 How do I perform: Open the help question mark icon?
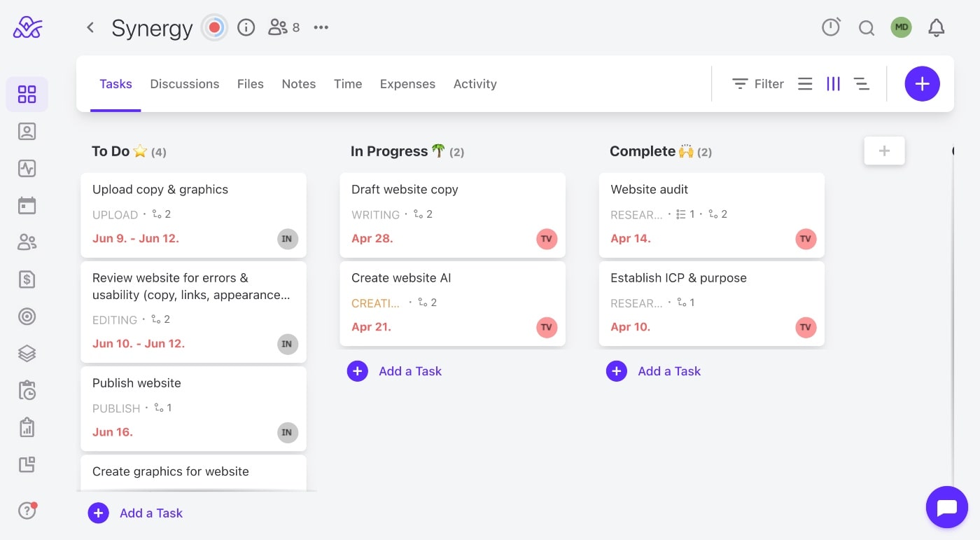[27, 511]
